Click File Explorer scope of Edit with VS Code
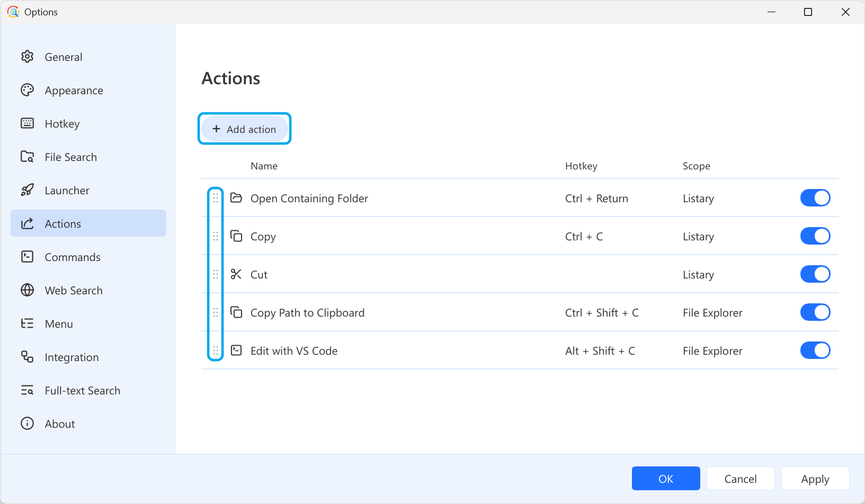The height and width of the screenshot is (504, 865). 712,351
